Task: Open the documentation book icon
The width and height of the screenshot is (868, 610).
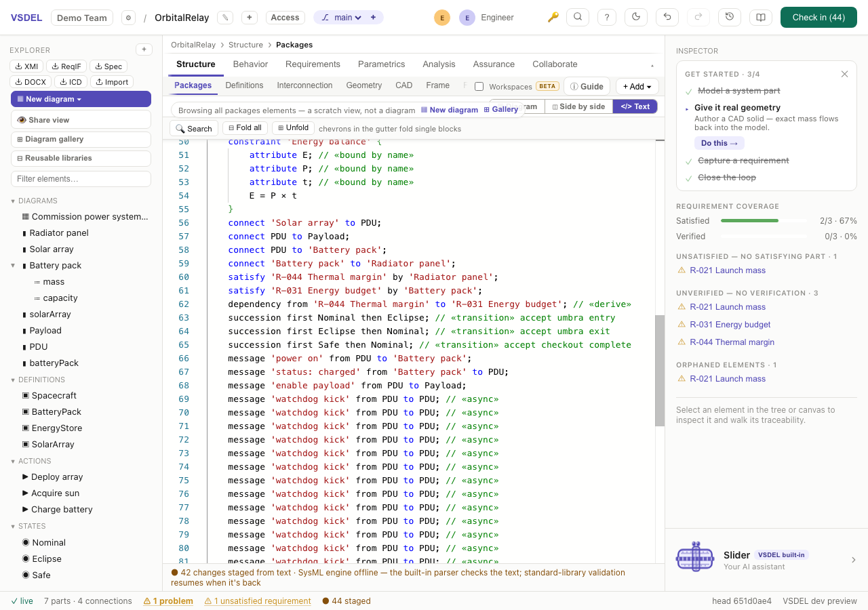Action: [x=761, y=18]
